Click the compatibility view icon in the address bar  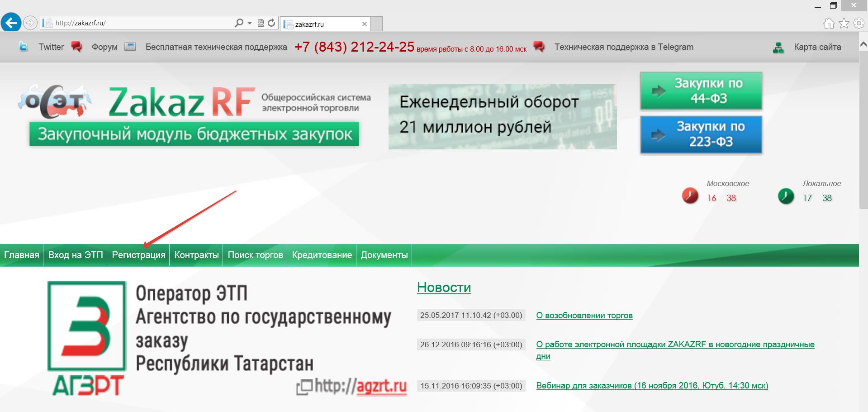point(261,23)
